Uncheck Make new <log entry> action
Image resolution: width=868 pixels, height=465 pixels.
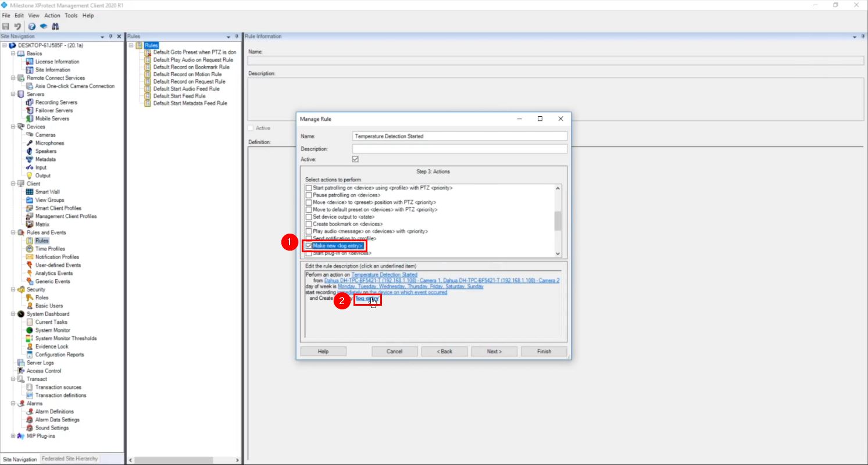click(x=309, y=246)
